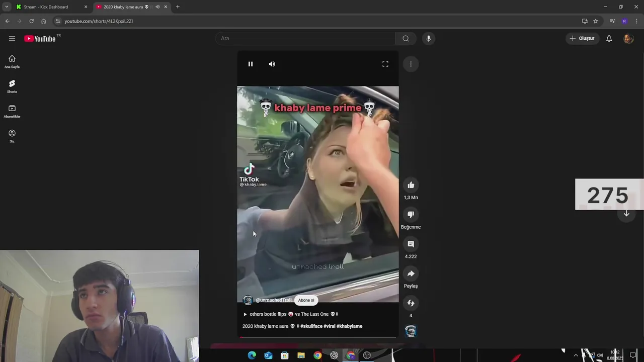Open Abonelikler in the sidebar
Screen dimensions: 644x362
pos(12,112)
